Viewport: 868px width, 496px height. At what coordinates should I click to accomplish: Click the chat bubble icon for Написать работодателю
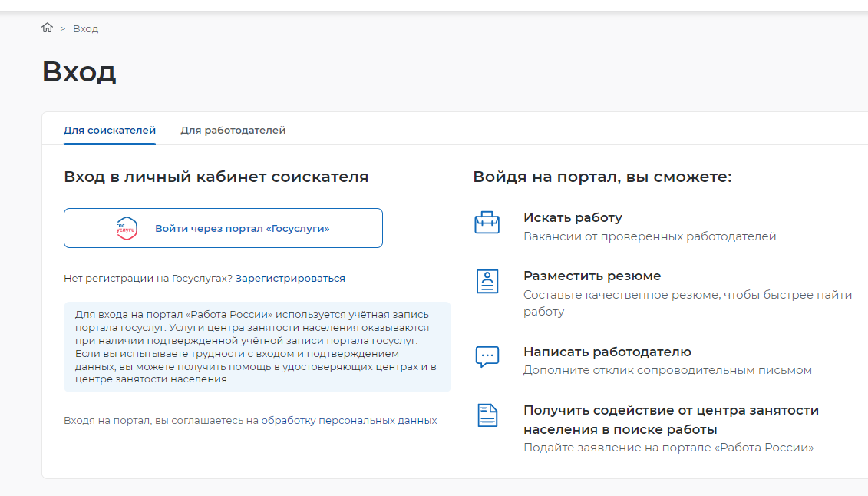click(x=487, y=357)
